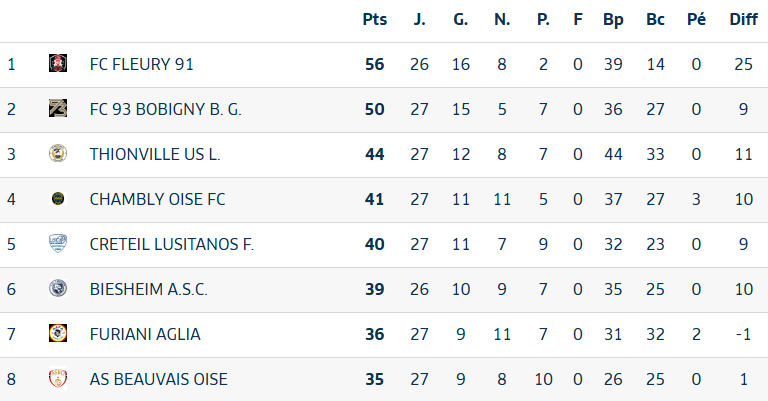Screen dimensions: 768x401
Task: Click the AS Beauvais Oise logo
Action: [x=58, y=379]
